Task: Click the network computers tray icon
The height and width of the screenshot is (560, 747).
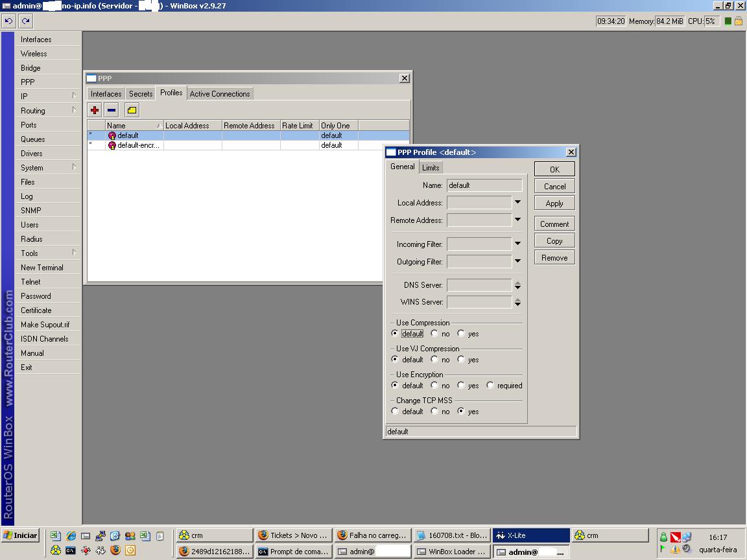Action: coord(687,537)
